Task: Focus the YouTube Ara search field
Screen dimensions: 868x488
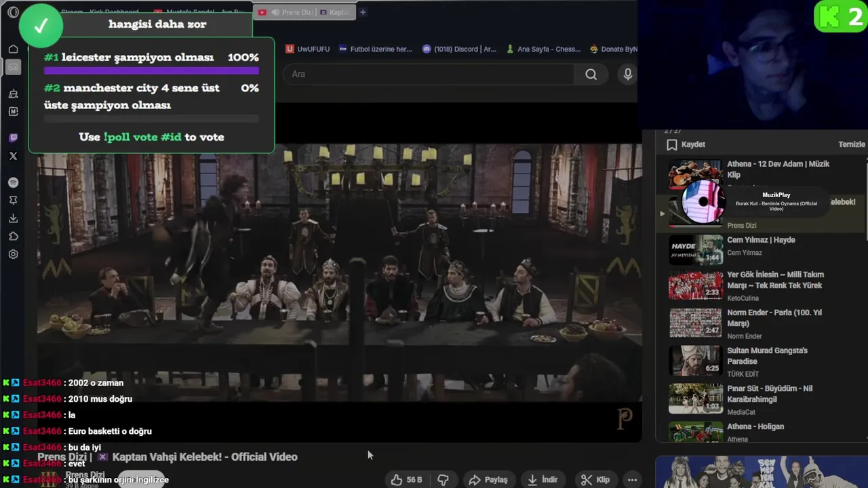Action: coord(429,74)
